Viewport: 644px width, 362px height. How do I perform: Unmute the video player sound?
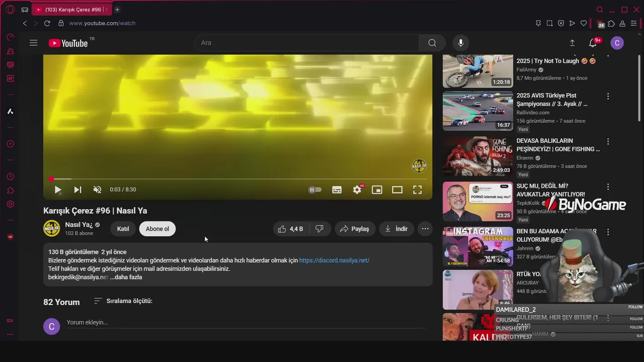(98, 190)
